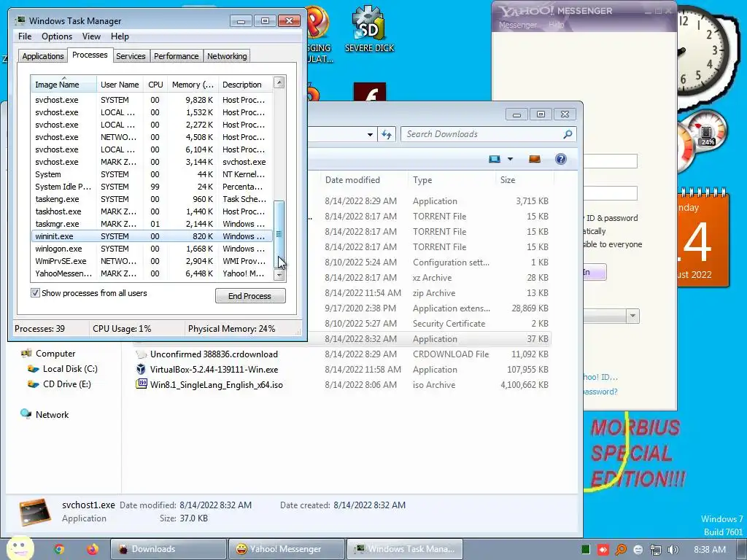Screen dimensions: 747x560
Task: Click the orange calendar gadget
Action: point(703,237)
